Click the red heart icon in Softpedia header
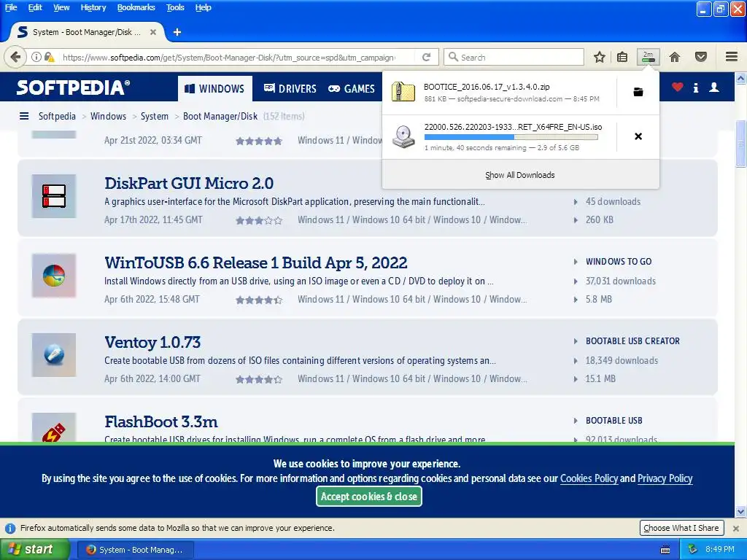Viewport: 747px width, 560px height. [678, 87]
